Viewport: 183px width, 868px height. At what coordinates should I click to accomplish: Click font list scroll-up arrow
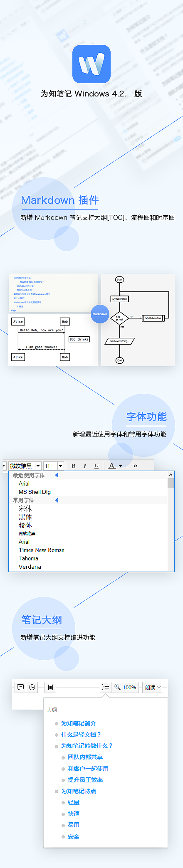(x=171, y=475)
